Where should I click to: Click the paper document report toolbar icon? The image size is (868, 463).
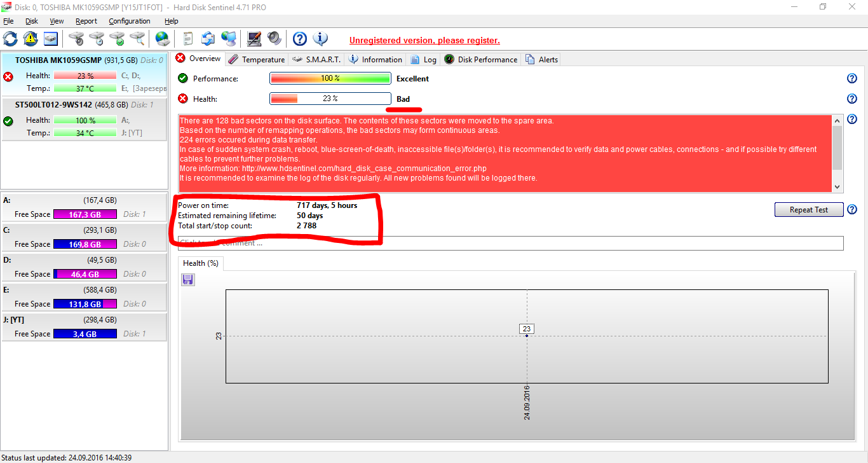click(187, 39)
